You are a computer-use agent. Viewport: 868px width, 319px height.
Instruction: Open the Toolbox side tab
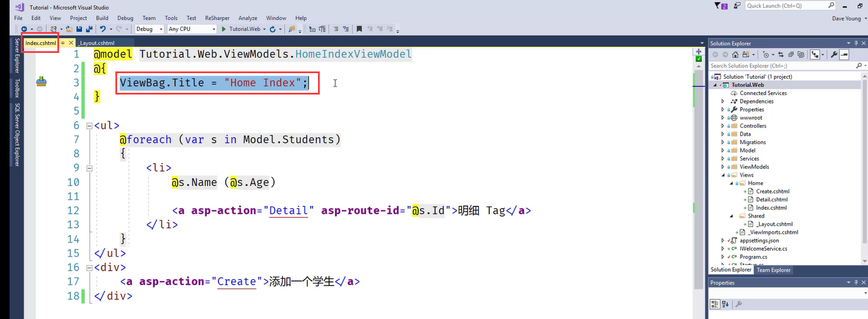tap(17, 88)
